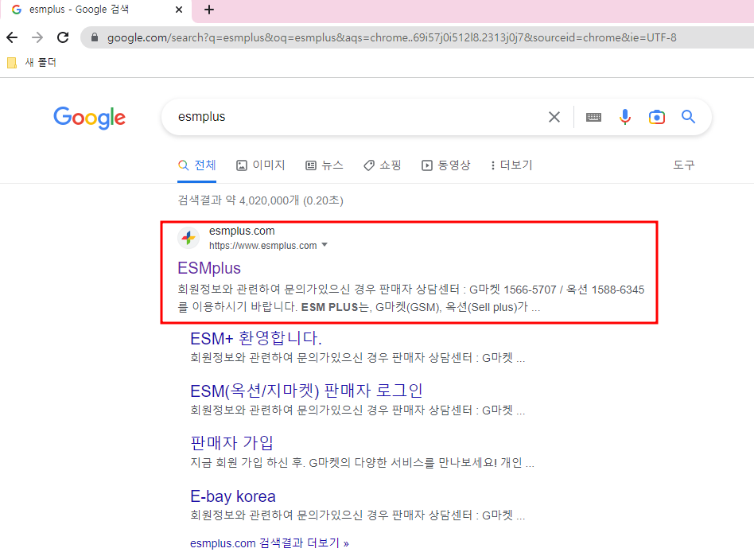Start voice search with the microphone icon

[x=624, y=117]
